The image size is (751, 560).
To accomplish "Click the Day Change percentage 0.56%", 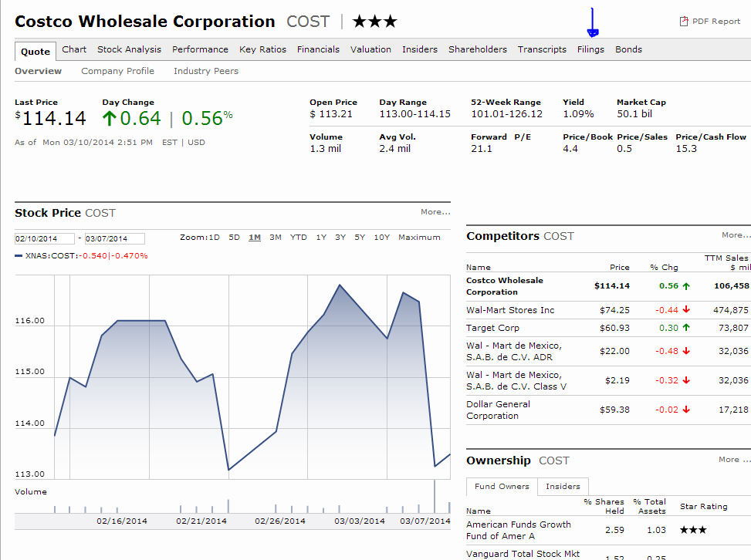I will point(207,118).
